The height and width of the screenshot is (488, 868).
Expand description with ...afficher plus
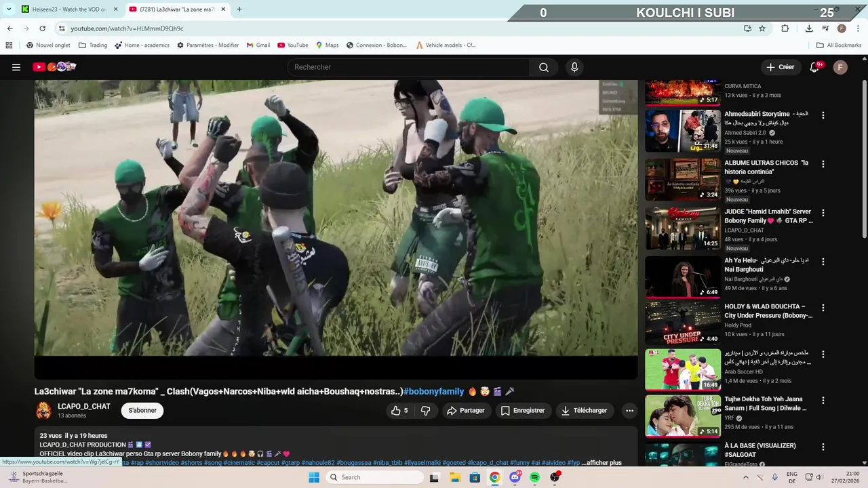point(601,463)
